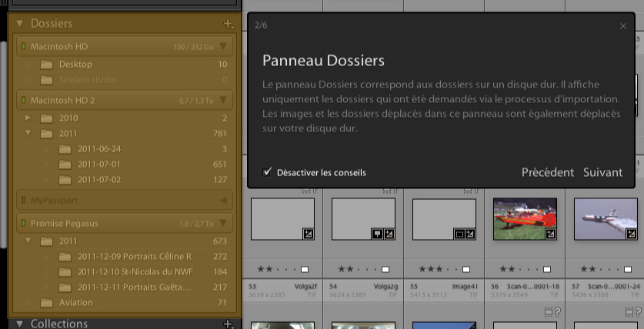Collapse the Dossiers panel

click(x=19, y=24)
